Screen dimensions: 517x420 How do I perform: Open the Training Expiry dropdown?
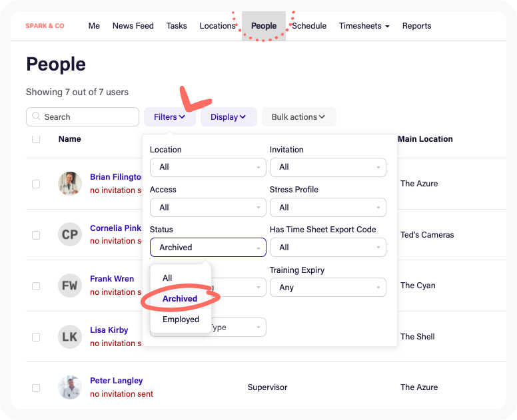(328, 288)
